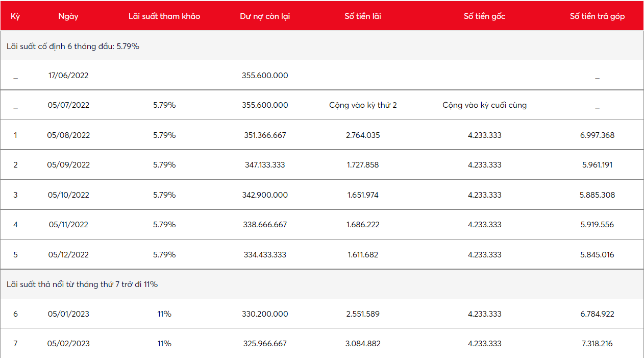
Task: Click the "Số tiền lãi" column header
Action: click(362, 16)
